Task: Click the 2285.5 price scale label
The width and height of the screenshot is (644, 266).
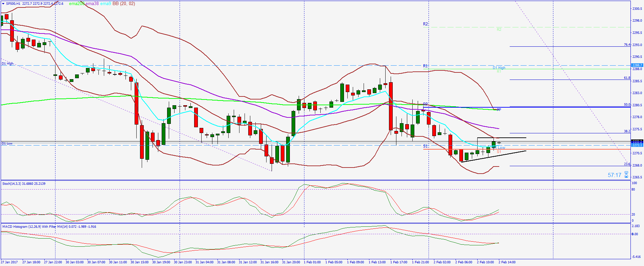Action: tap(637, 81)
